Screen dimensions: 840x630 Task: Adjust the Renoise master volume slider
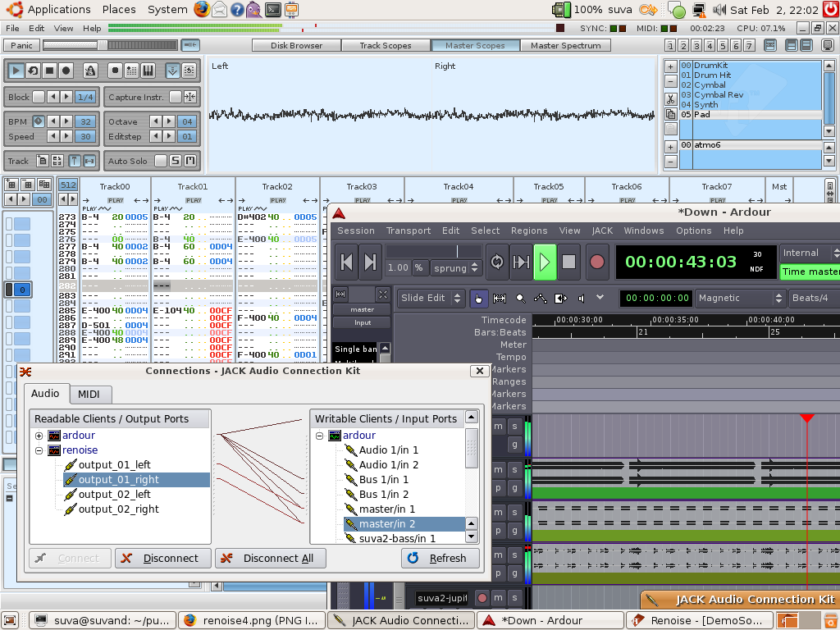(110, 46)
